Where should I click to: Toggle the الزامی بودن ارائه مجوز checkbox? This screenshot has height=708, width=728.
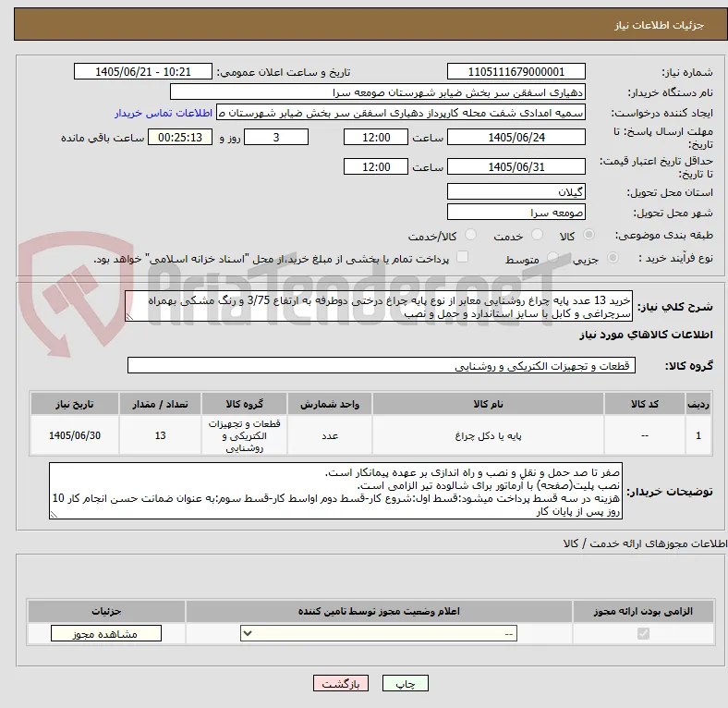coord(643,634)
